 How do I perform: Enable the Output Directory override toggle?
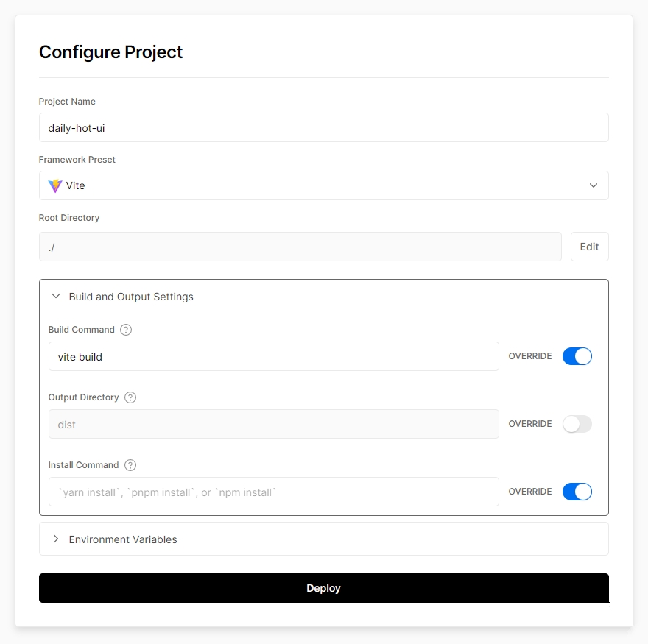click(577, 424)
